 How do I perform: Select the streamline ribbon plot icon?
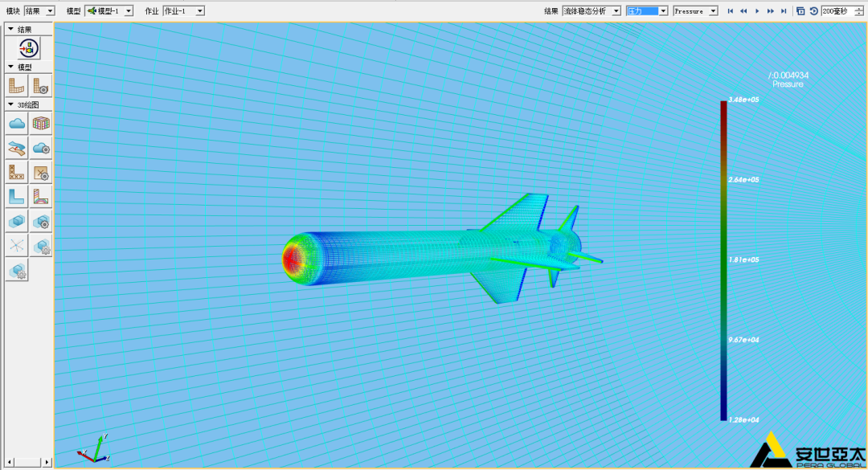pyautogui.click(x=17, y=148)
